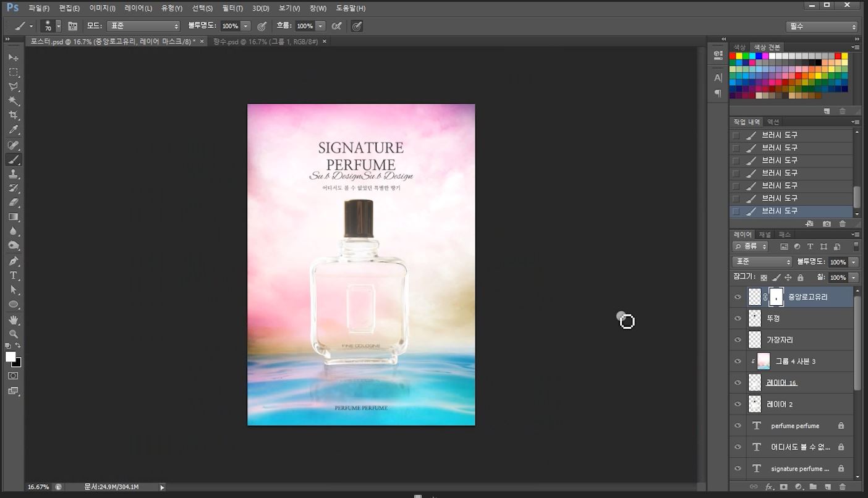Hide the 뚜껑 layer
Screen dimensions: 868x498
[737, 318]
